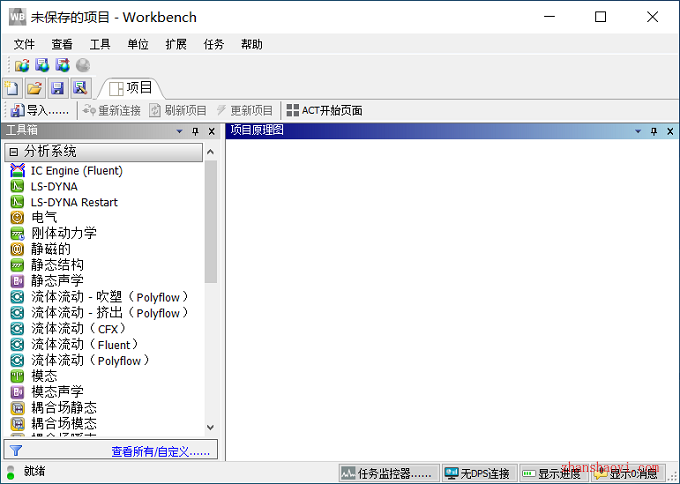Open the 文件 menu
This screenshot has width=680, height=484.
pos(24,44)
